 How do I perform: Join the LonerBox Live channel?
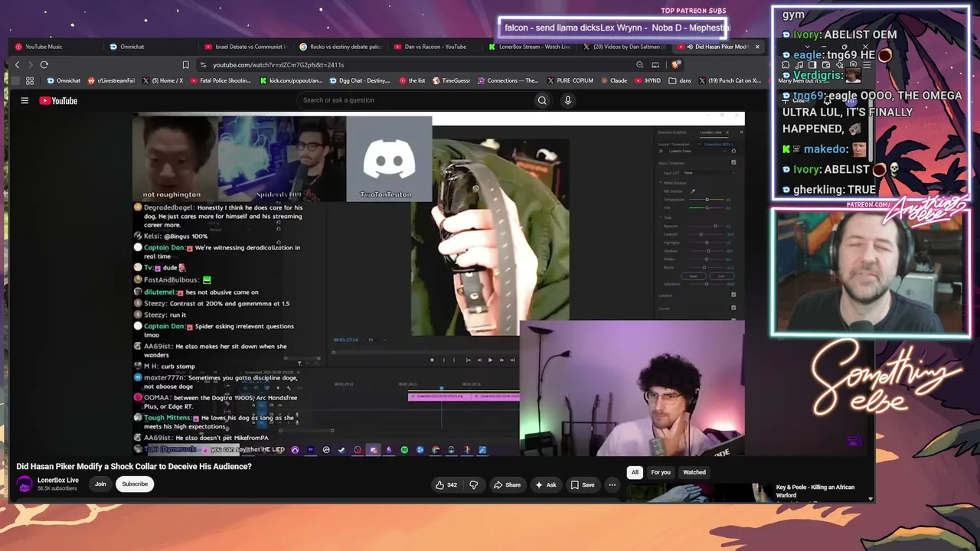[100, 484]
